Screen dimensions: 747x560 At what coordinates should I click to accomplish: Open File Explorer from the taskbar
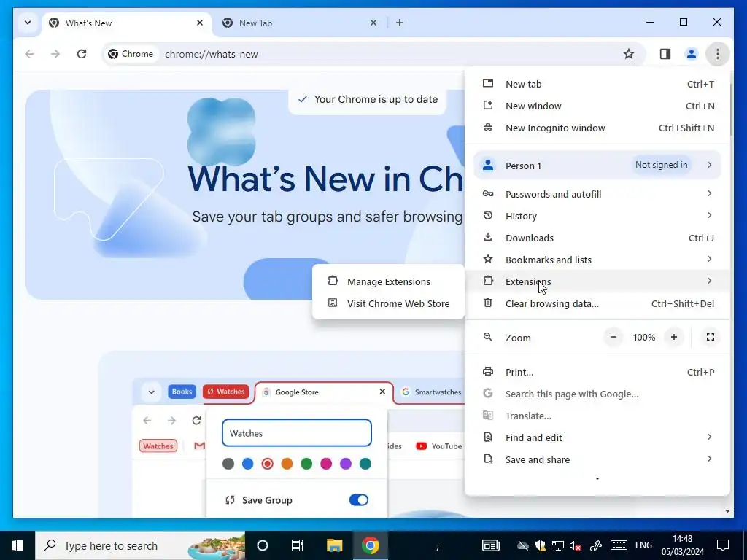[334, 545]
